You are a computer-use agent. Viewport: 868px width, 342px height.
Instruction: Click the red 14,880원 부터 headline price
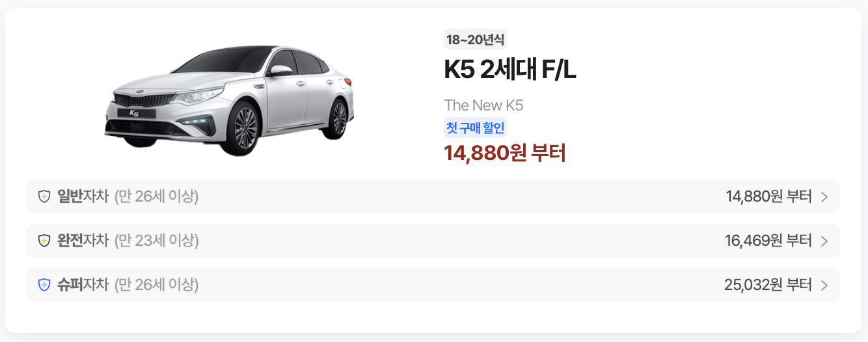click(505, 153)
